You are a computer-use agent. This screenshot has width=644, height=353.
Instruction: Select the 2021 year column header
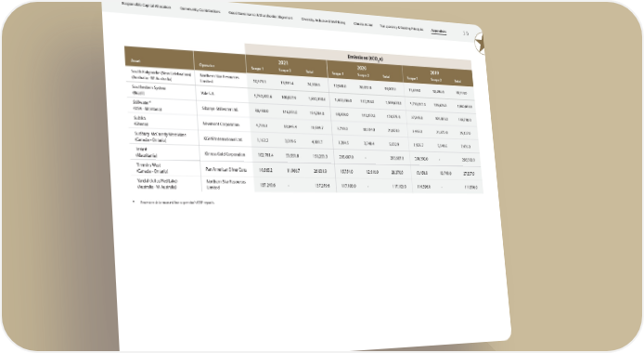(x=283, y=63)
